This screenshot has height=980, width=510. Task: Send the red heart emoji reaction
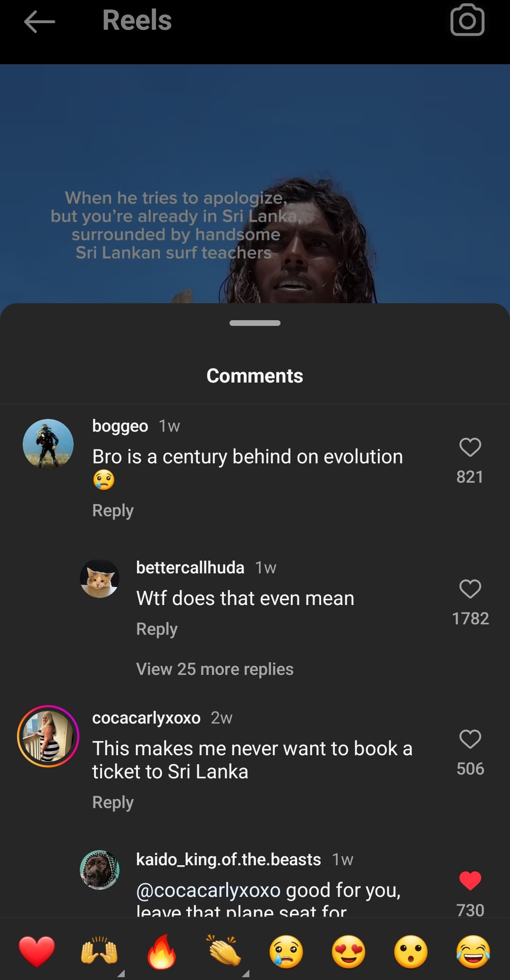point(36,951)
